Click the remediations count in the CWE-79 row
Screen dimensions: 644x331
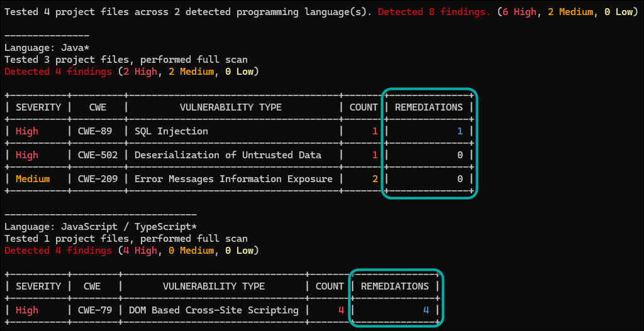pos(425,310)
